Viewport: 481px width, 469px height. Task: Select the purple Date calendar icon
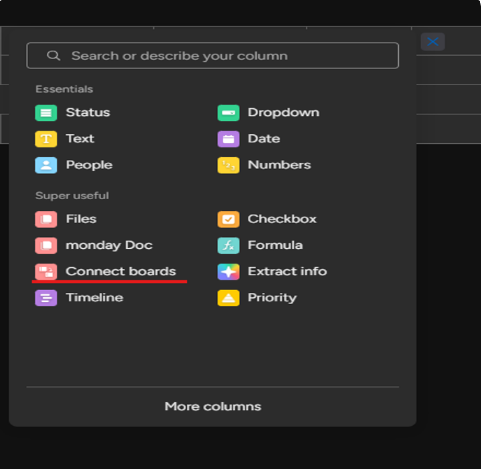[x=228, y=139]
